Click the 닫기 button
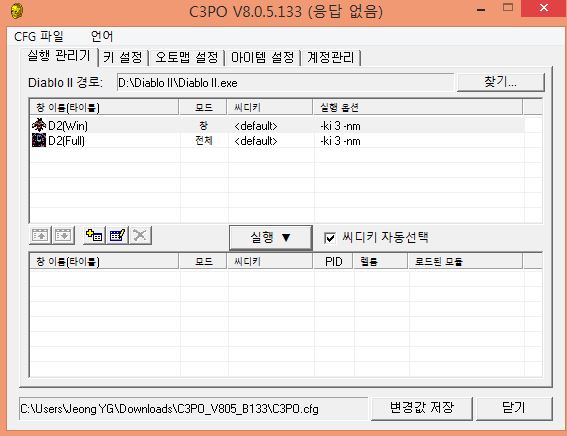The height and width of the screenshot is (436, 567). 514,409
